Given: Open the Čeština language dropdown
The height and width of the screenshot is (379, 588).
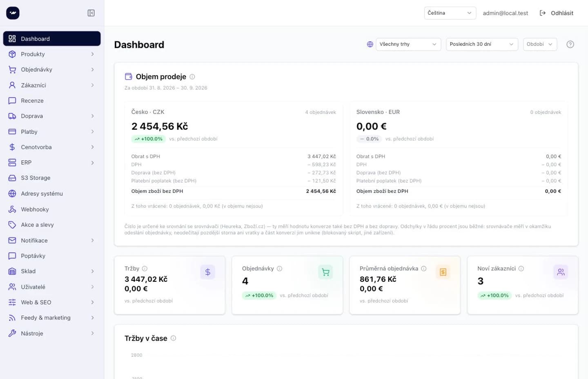Looking at the screenshot, I should click(x=450, y=13).
